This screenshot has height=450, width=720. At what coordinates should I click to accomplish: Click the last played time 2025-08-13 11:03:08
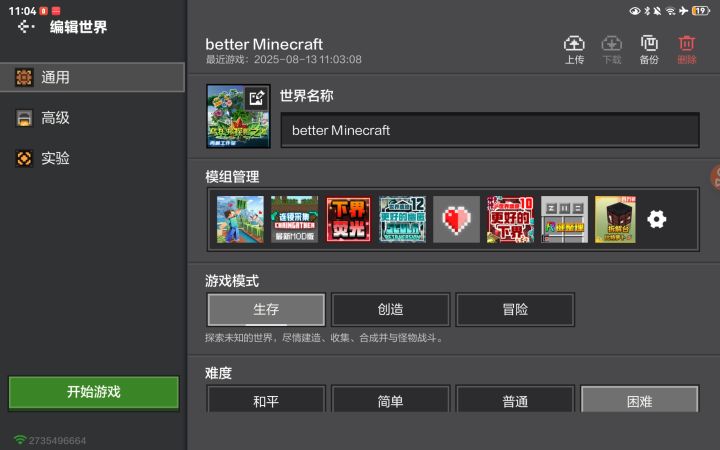(308, 59)
